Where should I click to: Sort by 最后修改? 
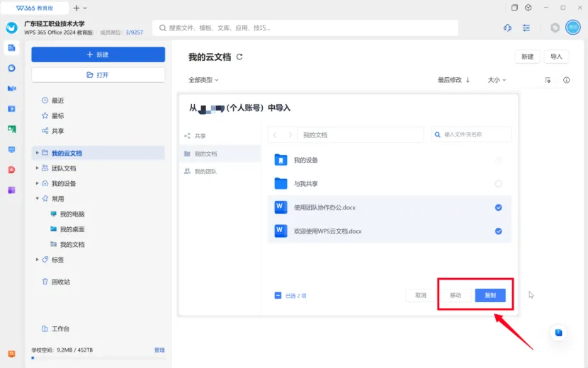click(x=453, y=80)
